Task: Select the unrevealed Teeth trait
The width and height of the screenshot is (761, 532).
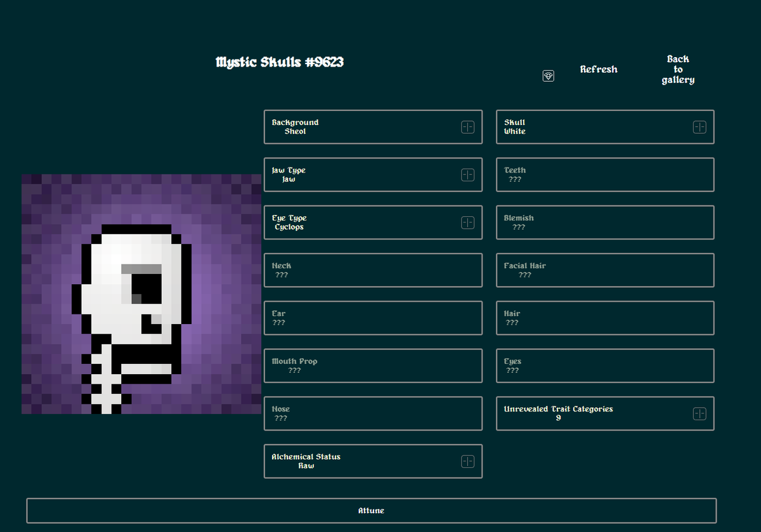Action: pos(604,174)
